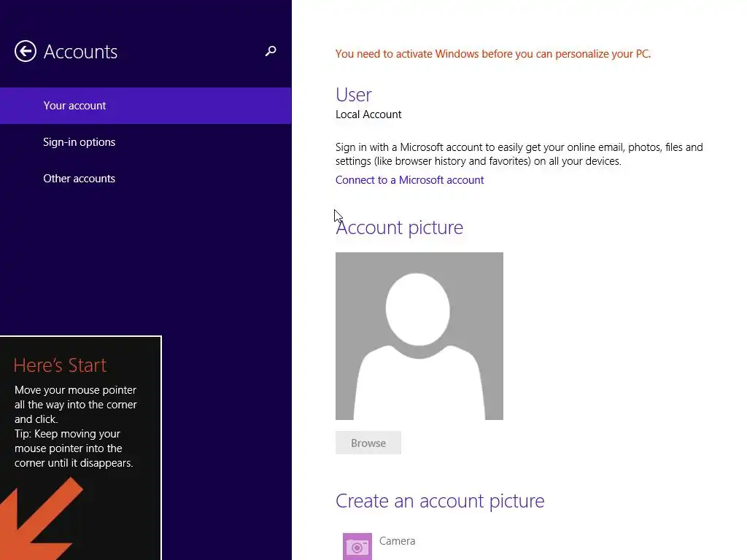Click the default account picture placeholder
Image resolution: width=747 pixels, height=560 pixels.
pos(419,336)
